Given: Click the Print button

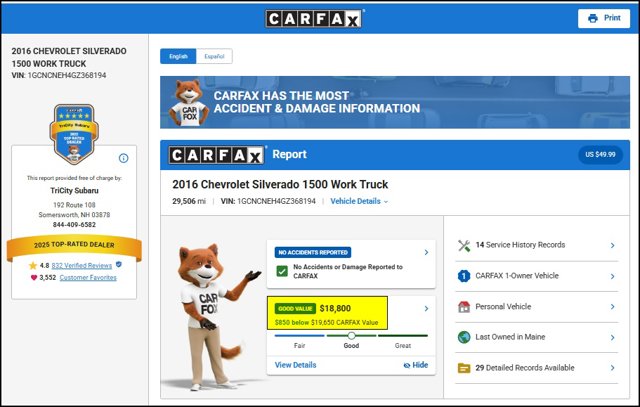Looking at the screenshot, I should (604, 18).
